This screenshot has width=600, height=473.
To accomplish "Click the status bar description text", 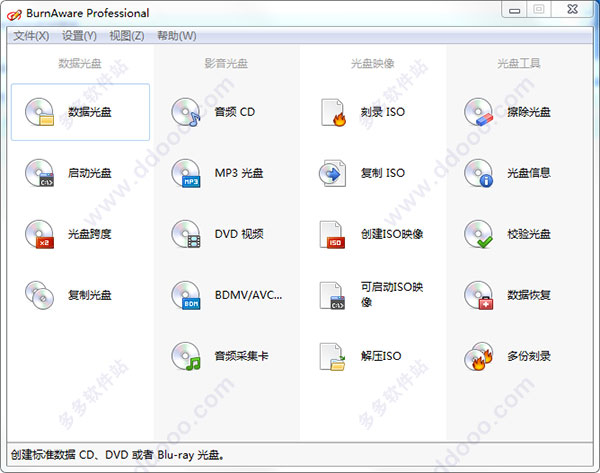I will click(x=117, y=455).
